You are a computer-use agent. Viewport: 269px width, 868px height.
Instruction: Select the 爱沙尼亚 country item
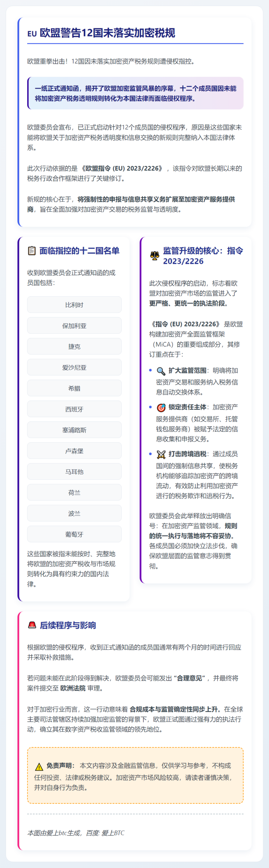click(x=74, y=367)
